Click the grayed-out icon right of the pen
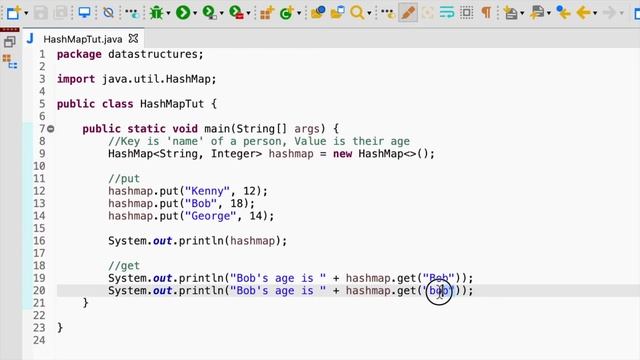Screen dimensions: 640x360 pos(427,13)
